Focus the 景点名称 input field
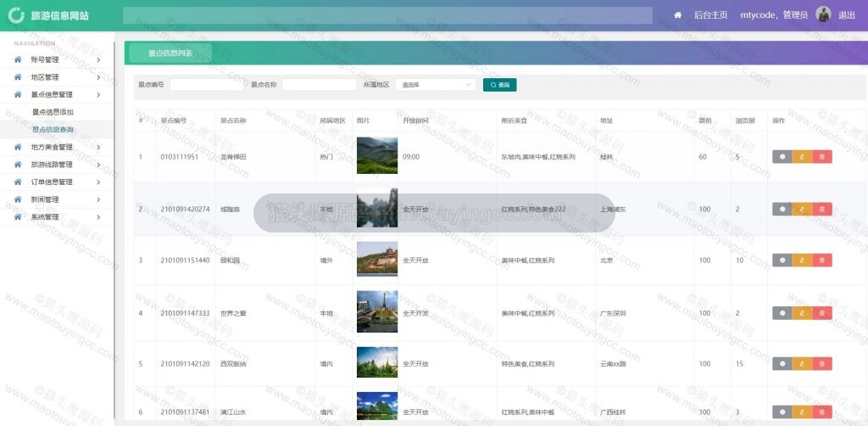 tap(320, 85)
